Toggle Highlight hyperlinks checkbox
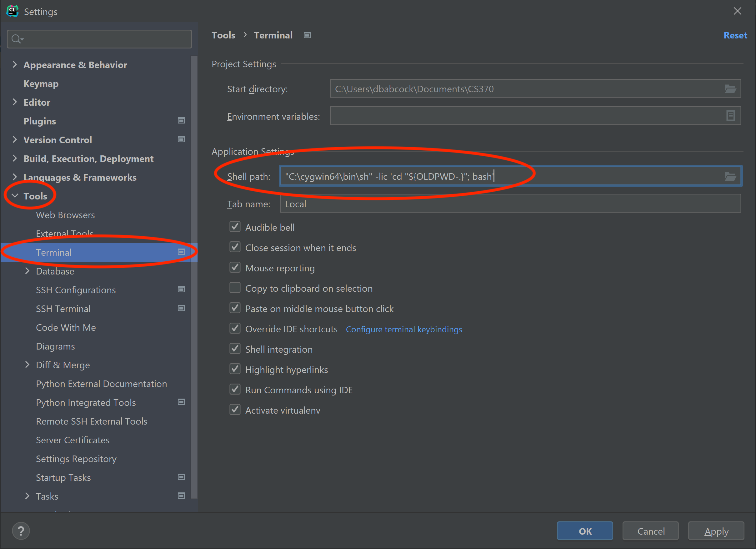Image resolution: width=756 pixels, height=549 pixels. 235,370
